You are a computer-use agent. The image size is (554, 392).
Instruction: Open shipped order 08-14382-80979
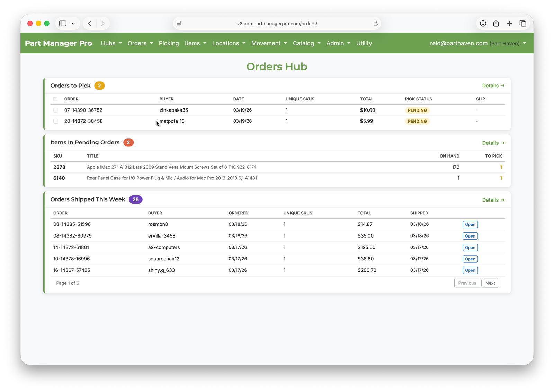(x=470, y=236)
